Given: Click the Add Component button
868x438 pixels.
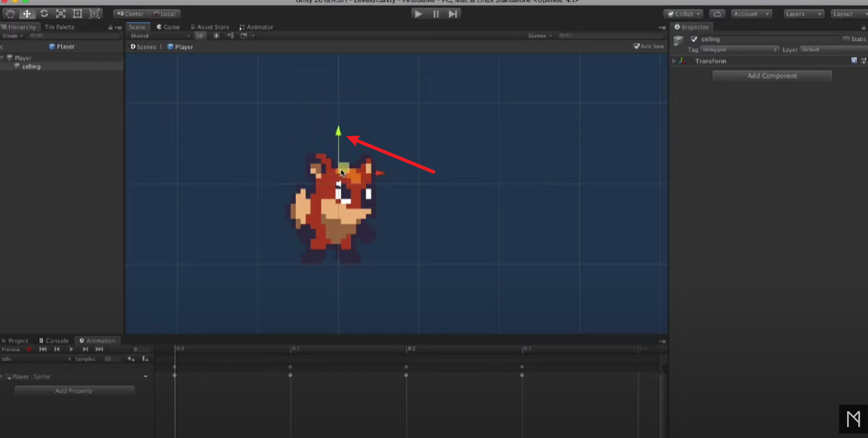Looking at the screenshot, I should [x=772, y=76].
